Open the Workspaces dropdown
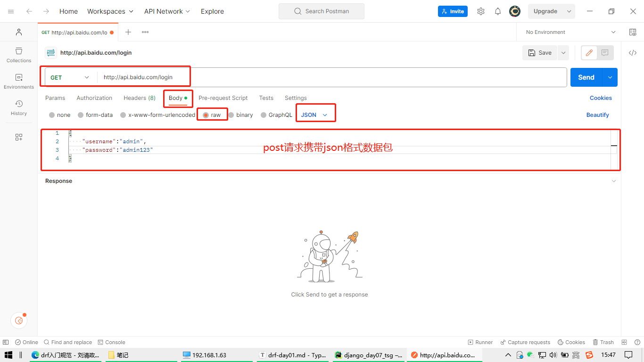Viewport: 644px width, 362px height. point(110,11)
